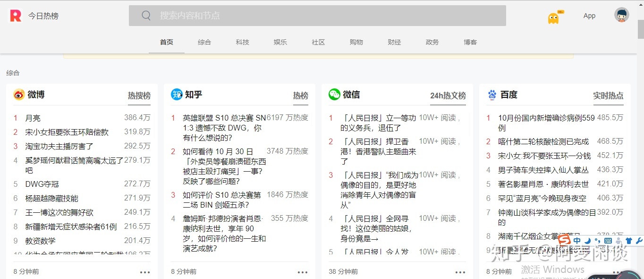Open Sogou toolbox wrench icon
The width and height of the screenshot is (644, 279).
click(x=639, y=241)
